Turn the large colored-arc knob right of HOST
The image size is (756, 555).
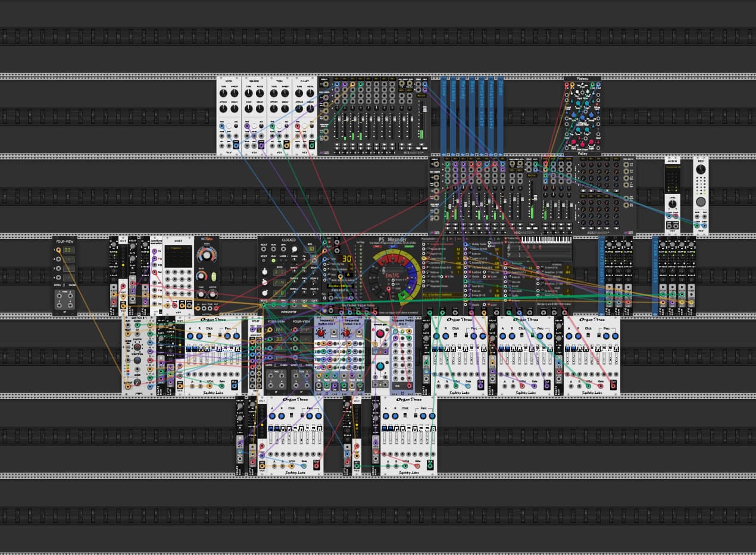click(x=206, y=255)
